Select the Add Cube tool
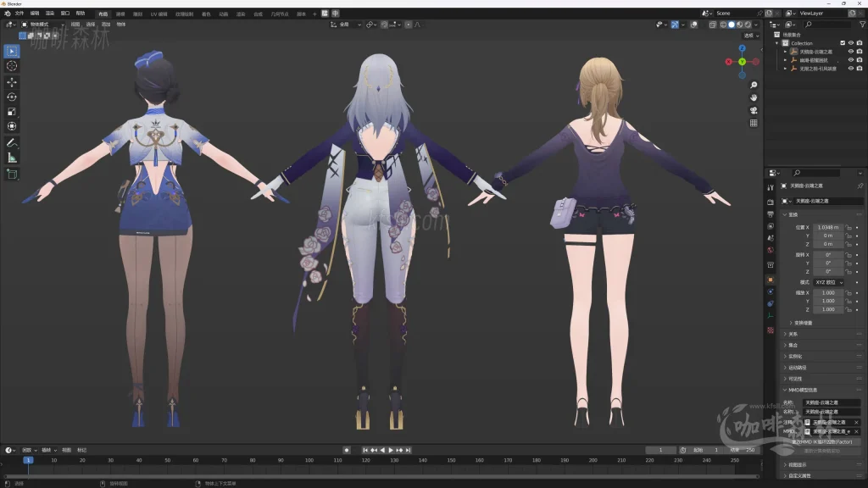This screenshot has height=488, width=868. (12, 175)
